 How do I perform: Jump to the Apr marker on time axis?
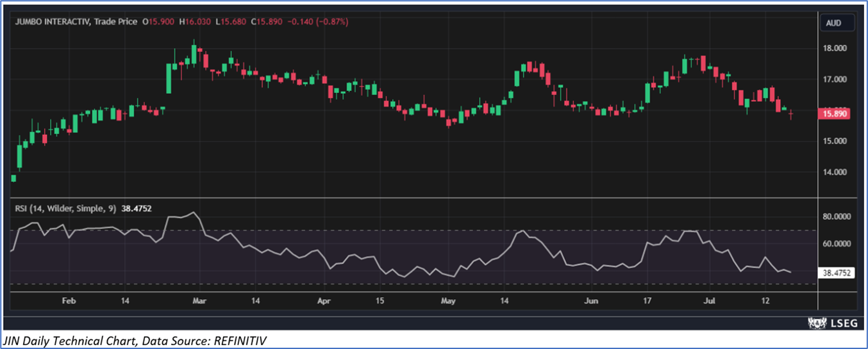click(x=324, y=300)
